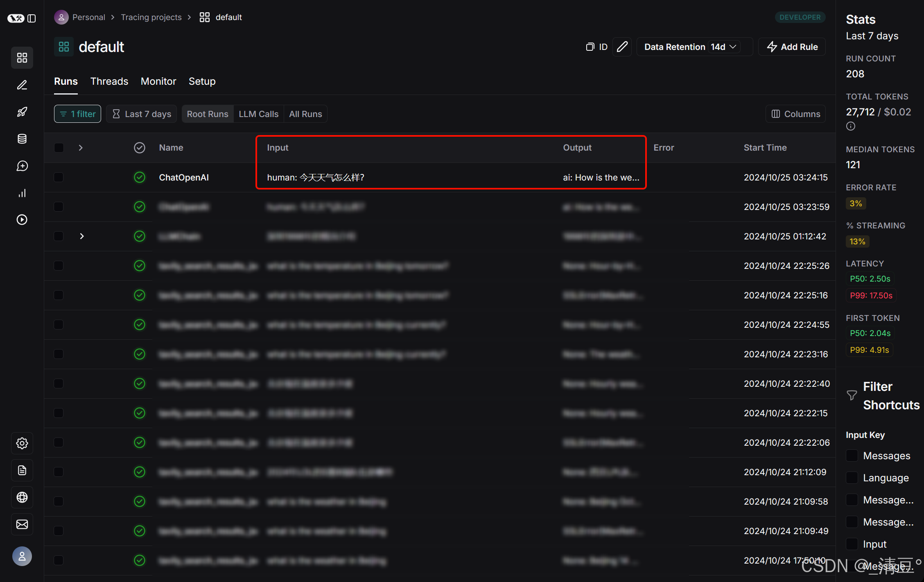Switch to the Monitor tab
The image size is (924, 582).
[158, 81]
